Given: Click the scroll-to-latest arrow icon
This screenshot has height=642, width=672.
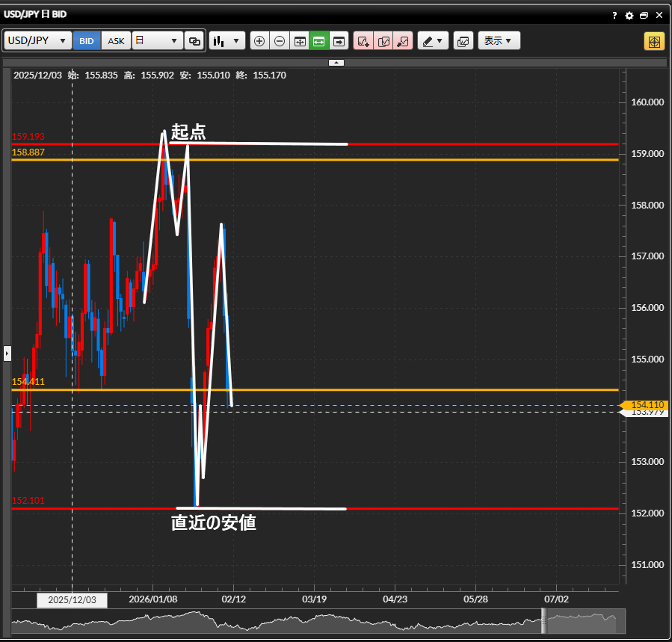Looking at the screenshot, I should click(339, 41).
